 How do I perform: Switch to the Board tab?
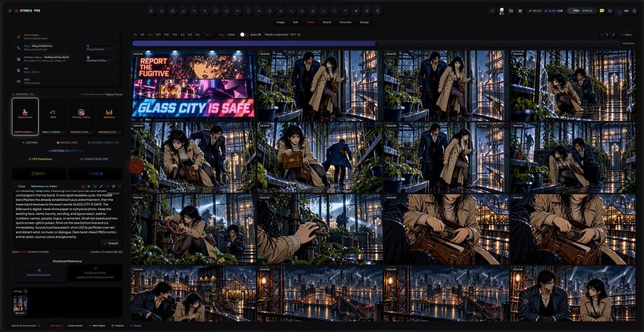coord(327,22)
